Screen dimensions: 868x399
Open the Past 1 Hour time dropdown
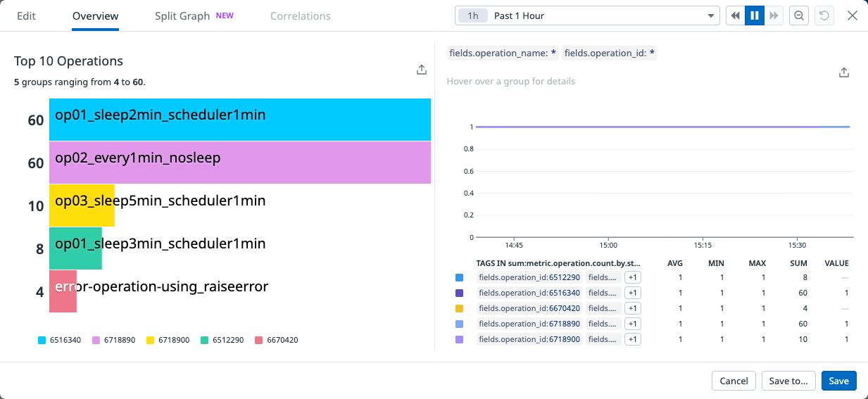coord(587,15)
